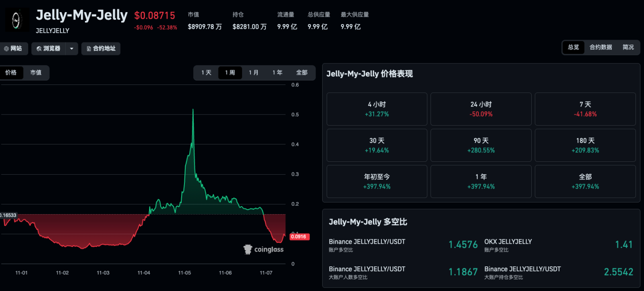
Task: Click the coinglass watermark logo on chart
Action: coord(248,249)
